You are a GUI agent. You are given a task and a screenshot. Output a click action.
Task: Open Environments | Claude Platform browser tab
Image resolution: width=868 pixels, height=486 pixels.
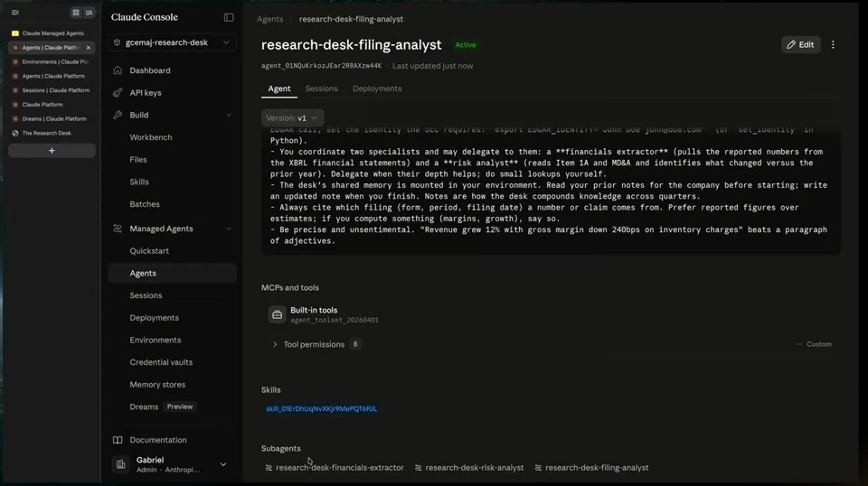click(x=52, y=62)
